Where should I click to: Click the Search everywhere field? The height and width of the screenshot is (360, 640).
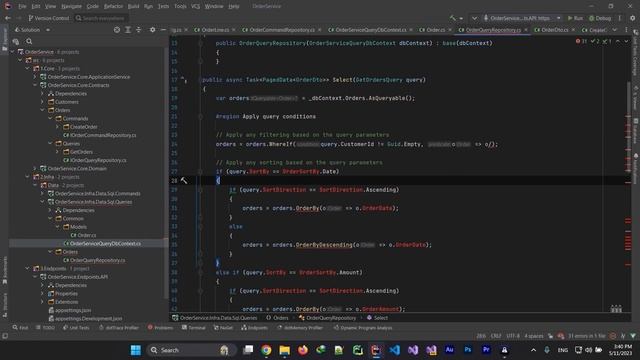[100, 18]
